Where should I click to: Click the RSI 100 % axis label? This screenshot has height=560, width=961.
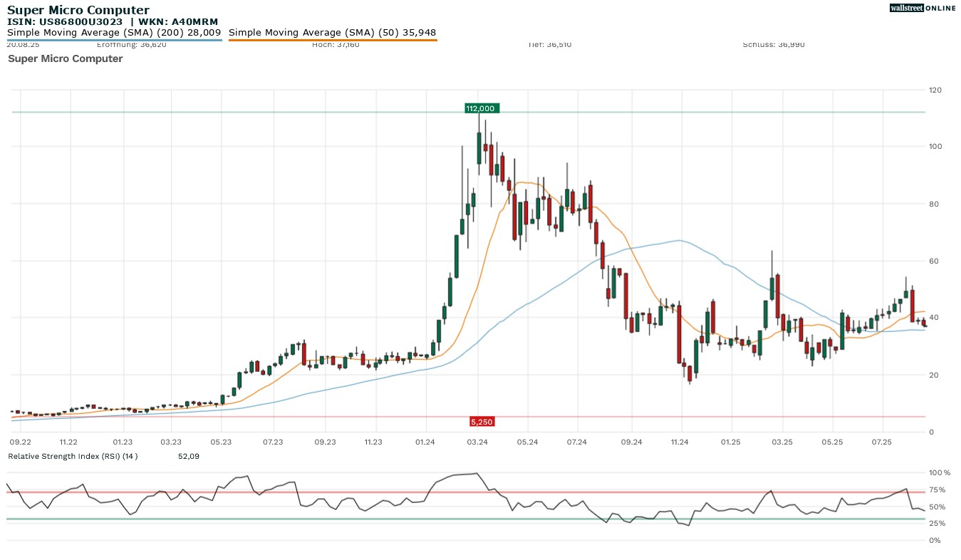coord(940,472)
